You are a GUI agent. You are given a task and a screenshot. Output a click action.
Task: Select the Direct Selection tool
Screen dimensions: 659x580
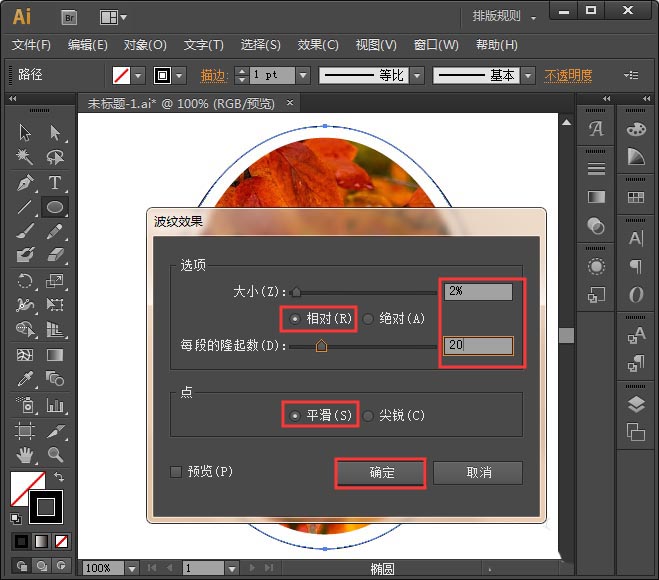pos(55,133)
